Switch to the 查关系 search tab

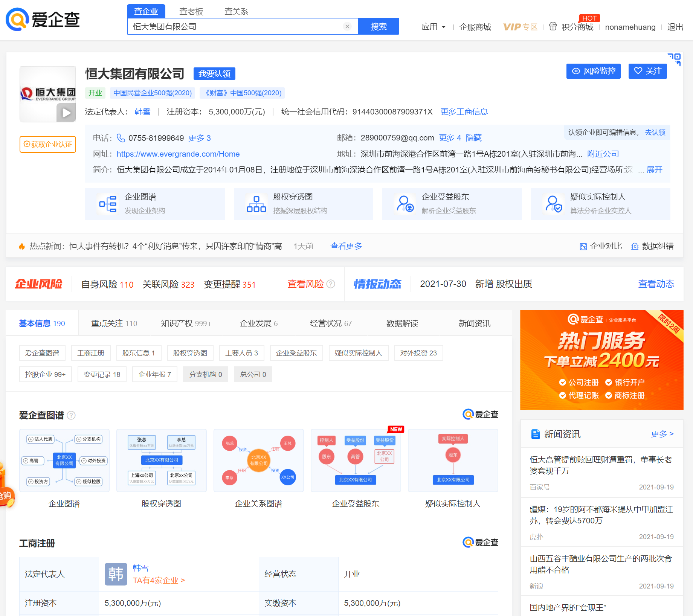pyautogui.click(x=237, y=11)
